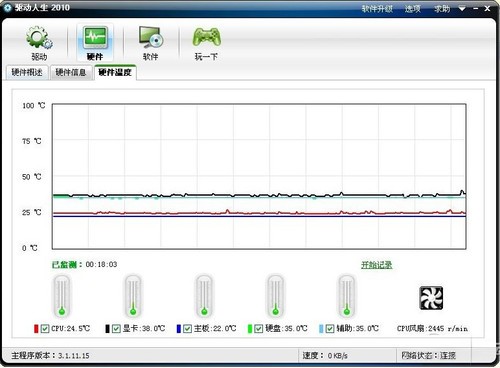The image size is (500, 368).
Task: Click the 玩一下 gamepad icon
Action: tap(206, 37)
